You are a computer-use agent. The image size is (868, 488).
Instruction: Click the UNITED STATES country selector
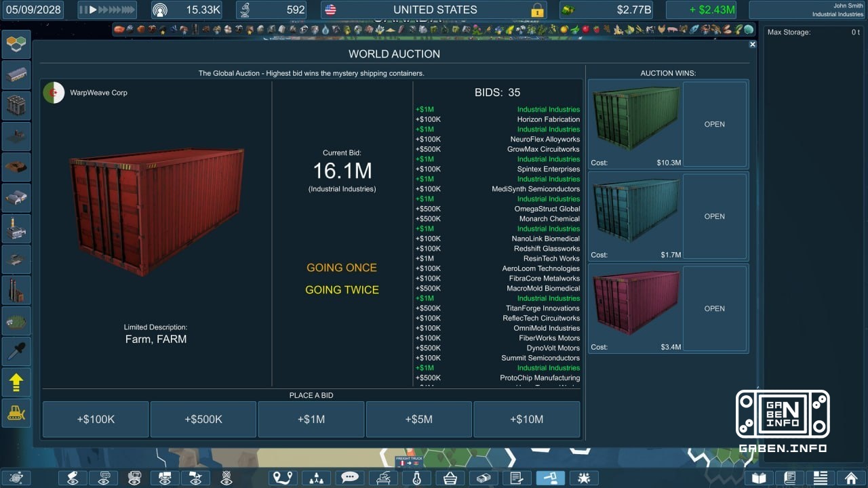click(435, 10)
